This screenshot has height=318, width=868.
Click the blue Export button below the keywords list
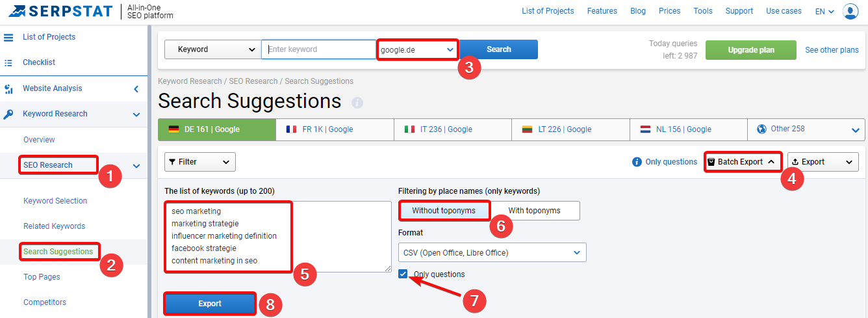click(x=210, y=304)
